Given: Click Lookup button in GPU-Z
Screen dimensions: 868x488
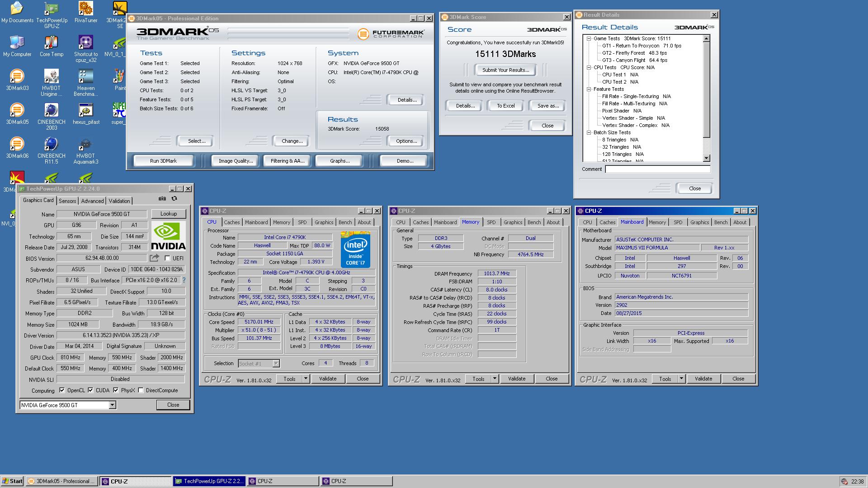Looking at the screenshot, I should pyautogui.click(x=169, y=214).
